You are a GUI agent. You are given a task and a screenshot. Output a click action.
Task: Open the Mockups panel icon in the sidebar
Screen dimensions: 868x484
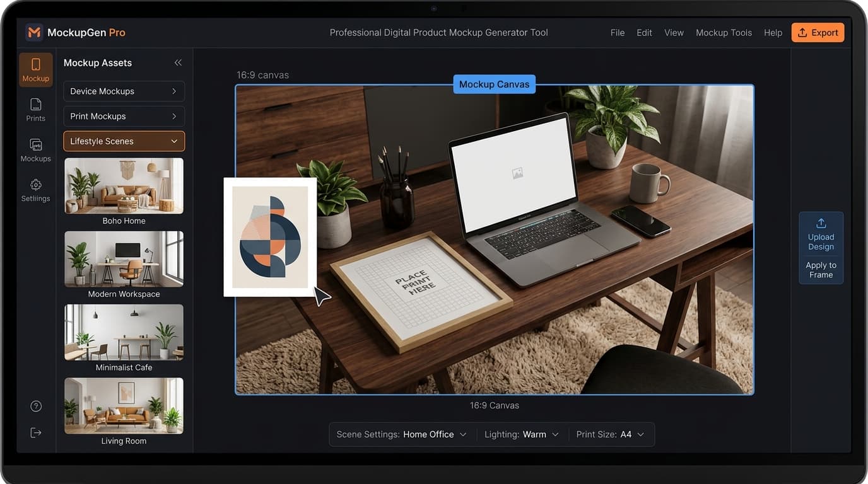pyautogui.click(x=35, y=149)
